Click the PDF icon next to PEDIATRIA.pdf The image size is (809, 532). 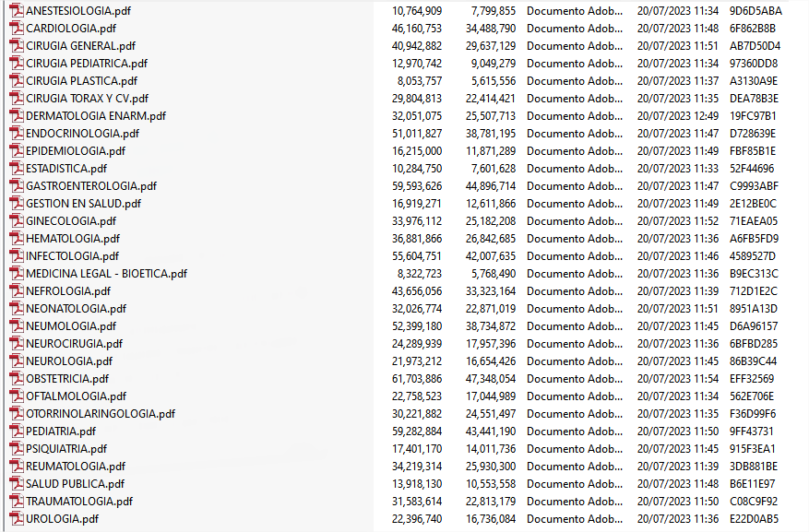16,432
